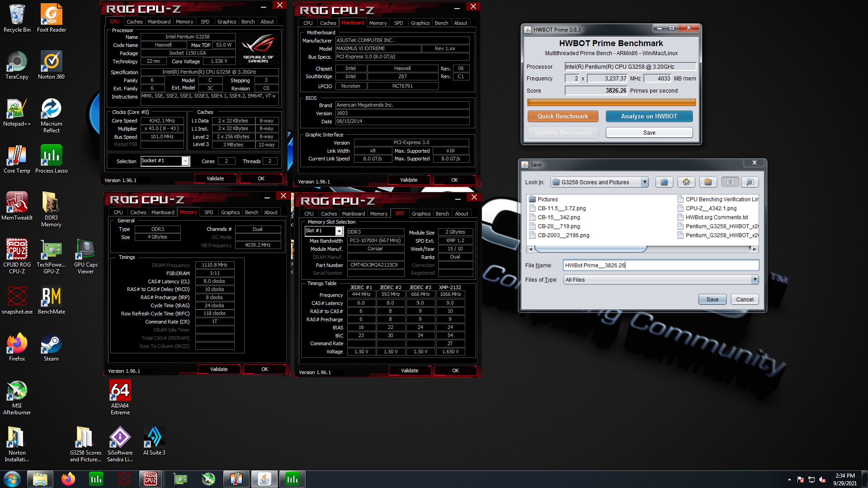Open Core Temp desktop icon
The width and height of the screenshot is (868, 488).
pos(17,159)
